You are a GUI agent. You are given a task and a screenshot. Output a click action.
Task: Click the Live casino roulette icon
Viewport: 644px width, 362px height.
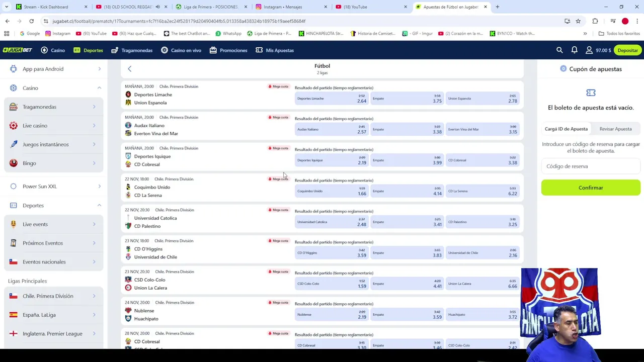(x=13, y=126)
